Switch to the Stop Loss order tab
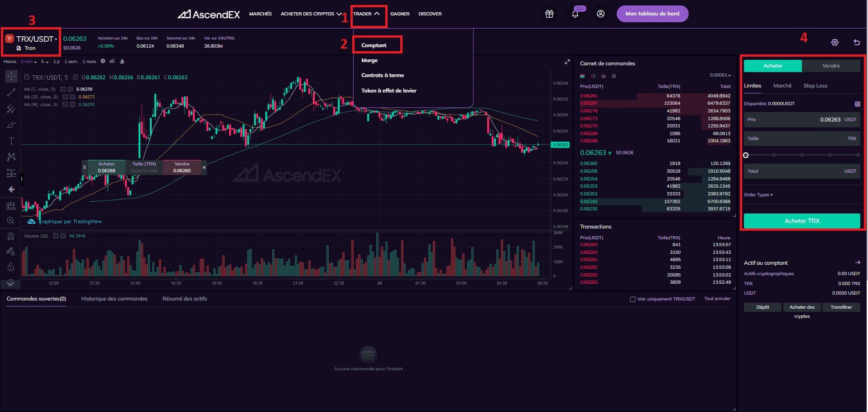 tap(815, 86)
